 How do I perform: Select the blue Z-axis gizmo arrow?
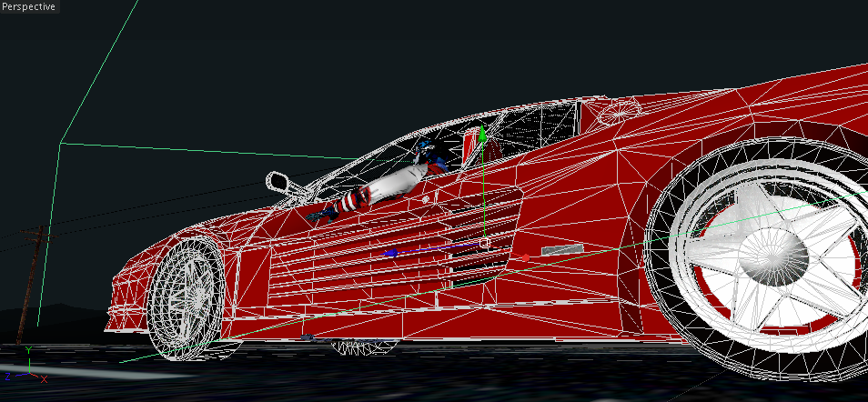click(393, 252)
